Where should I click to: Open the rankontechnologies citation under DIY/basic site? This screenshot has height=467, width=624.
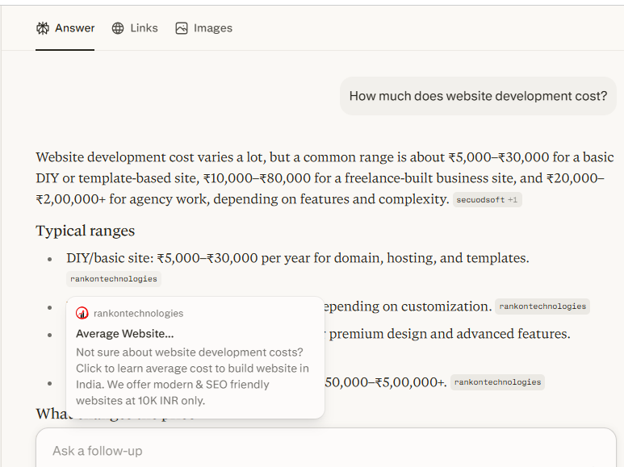pos(114,279)
